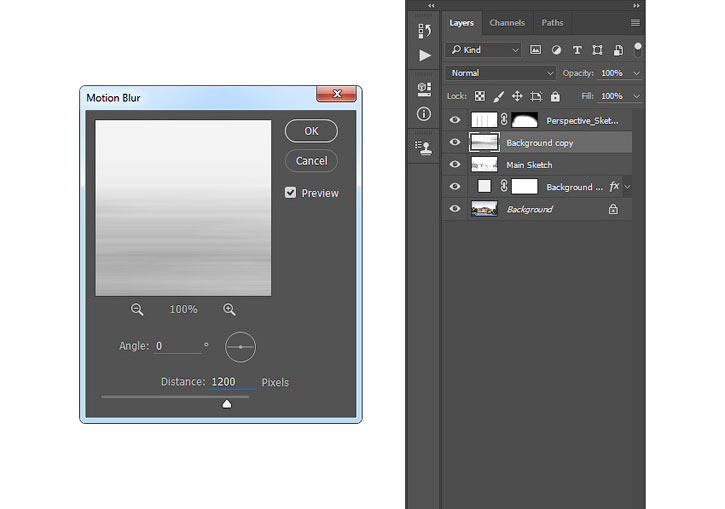
Task: Zoom out the Motion Blur preview
Action: point(137,309)
